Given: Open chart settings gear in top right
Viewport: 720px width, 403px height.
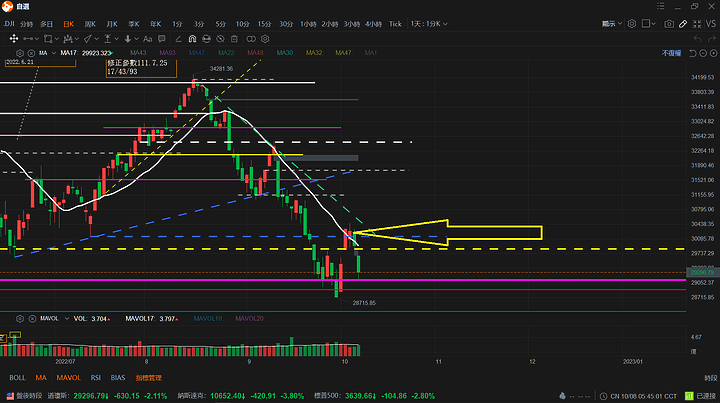Looking at the screenshot, I should point(632,23).
